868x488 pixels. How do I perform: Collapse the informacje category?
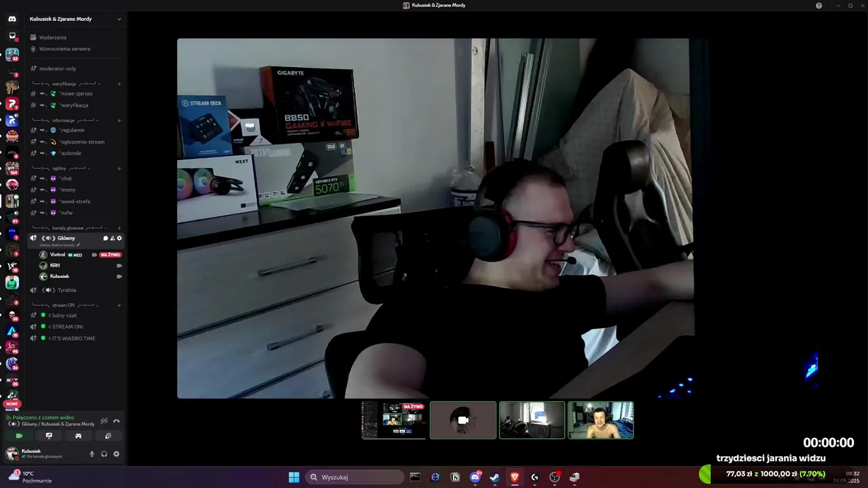[x=64, y=121]
